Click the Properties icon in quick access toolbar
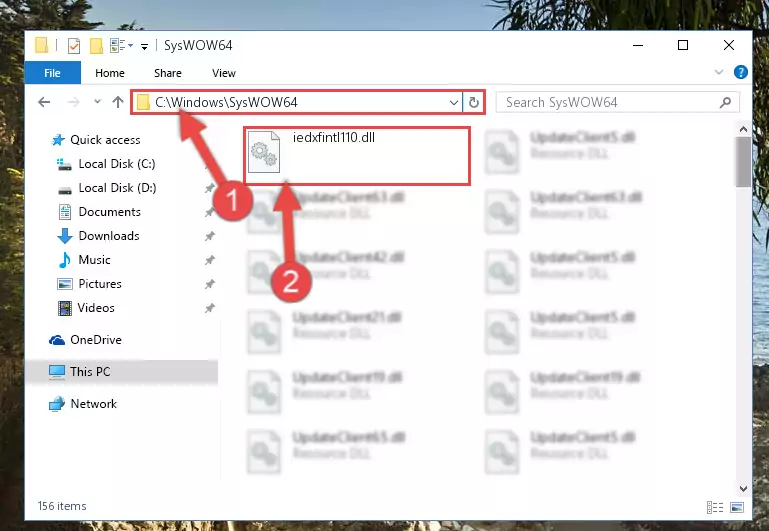Screen dimensions: 769x531 74,46
